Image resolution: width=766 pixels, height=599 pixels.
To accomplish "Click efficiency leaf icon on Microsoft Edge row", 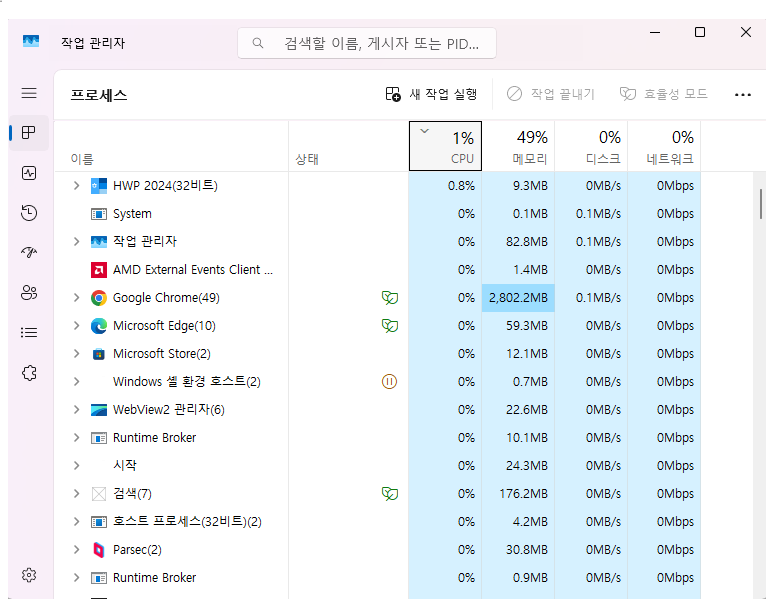I will [x=390, y=326].
